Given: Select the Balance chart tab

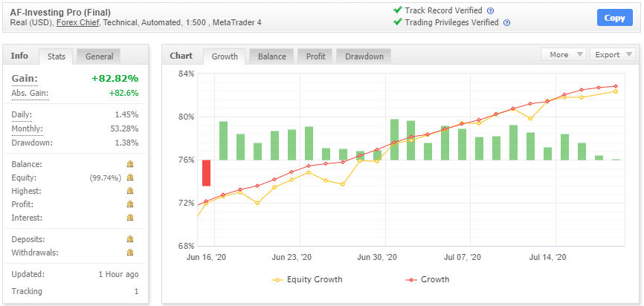Looking at the screenshot, I should coord(271,56).
